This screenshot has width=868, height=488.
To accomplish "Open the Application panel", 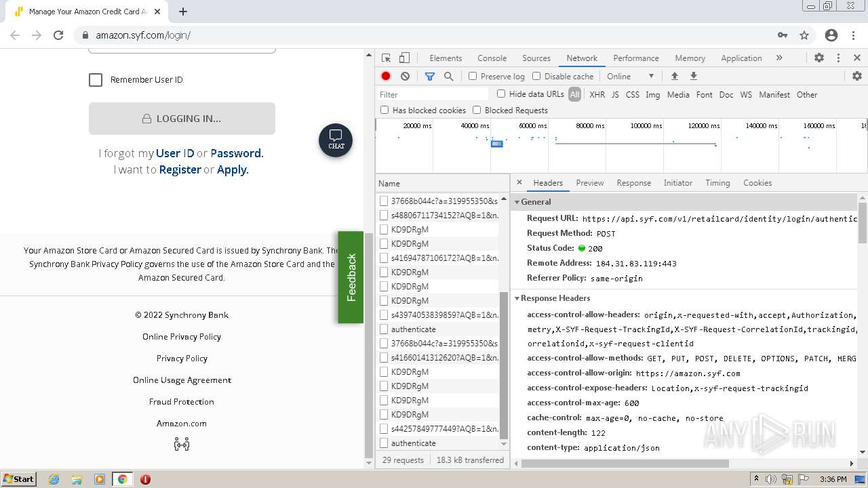I will (x=741, y=58).
